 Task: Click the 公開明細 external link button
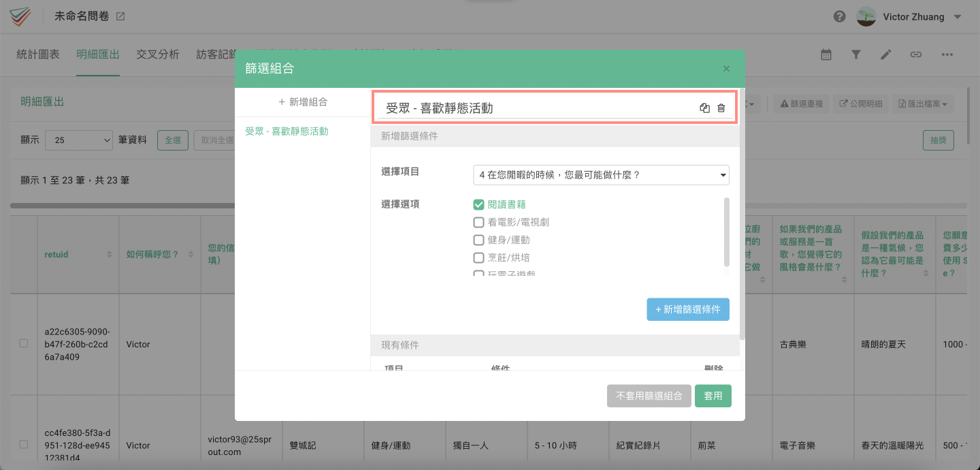(860, 104)
